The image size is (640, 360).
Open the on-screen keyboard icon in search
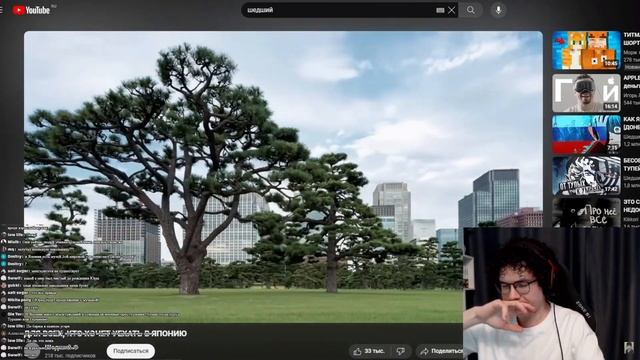point(440,10)
